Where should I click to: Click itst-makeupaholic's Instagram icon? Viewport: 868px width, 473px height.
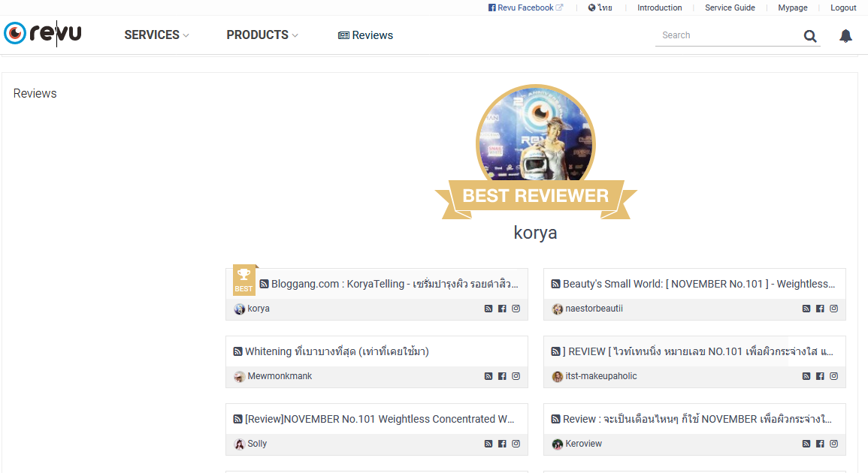(x=833, y=376)
